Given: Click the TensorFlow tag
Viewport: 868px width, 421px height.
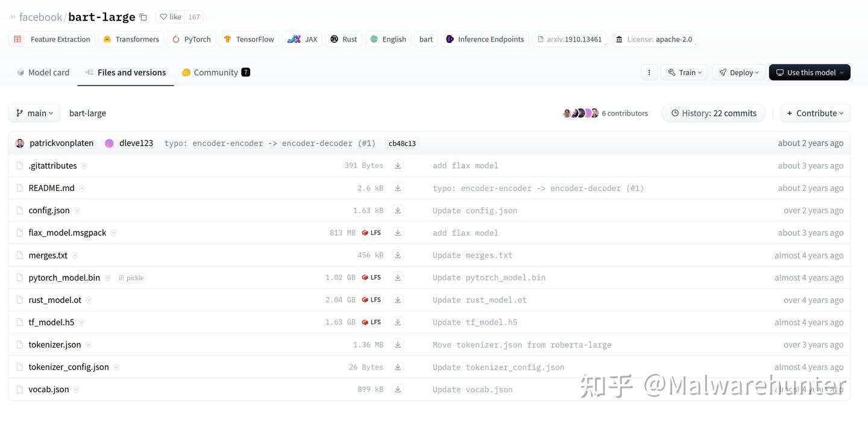Looking at the screenshot, I should point(249,39).
